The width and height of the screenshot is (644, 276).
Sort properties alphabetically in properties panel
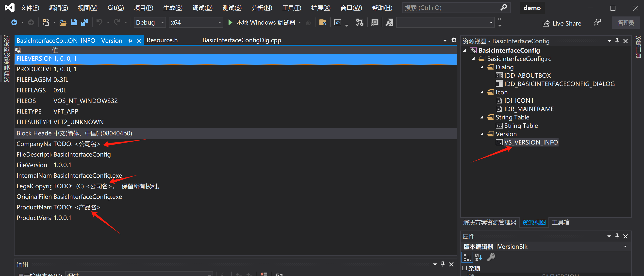[x=478, y=257]
